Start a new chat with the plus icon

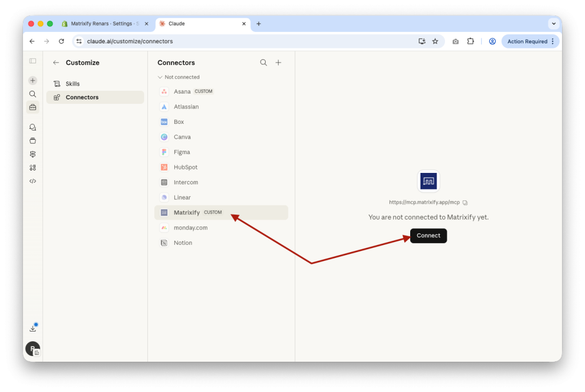point(33,80)
